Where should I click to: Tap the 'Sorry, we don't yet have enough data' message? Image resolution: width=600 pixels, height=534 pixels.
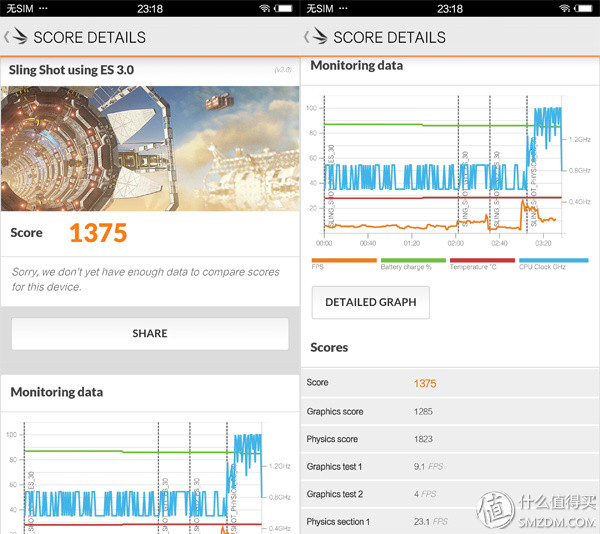pos(146,279)
